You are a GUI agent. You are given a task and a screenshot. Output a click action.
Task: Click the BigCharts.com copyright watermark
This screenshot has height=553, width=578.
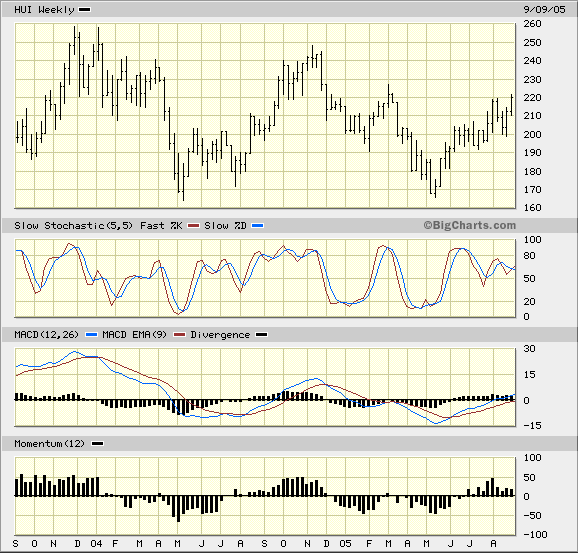coord(469,225)
